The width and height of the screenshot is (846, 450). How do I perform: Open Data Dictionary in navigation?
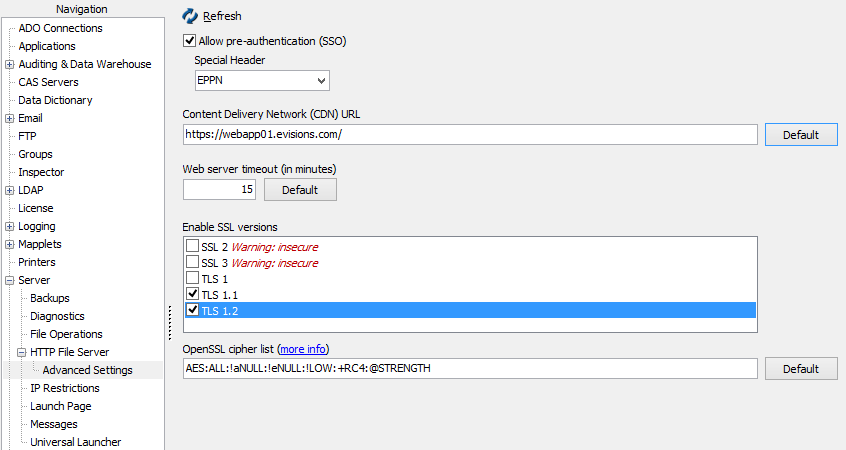click(x=55, y=100)
